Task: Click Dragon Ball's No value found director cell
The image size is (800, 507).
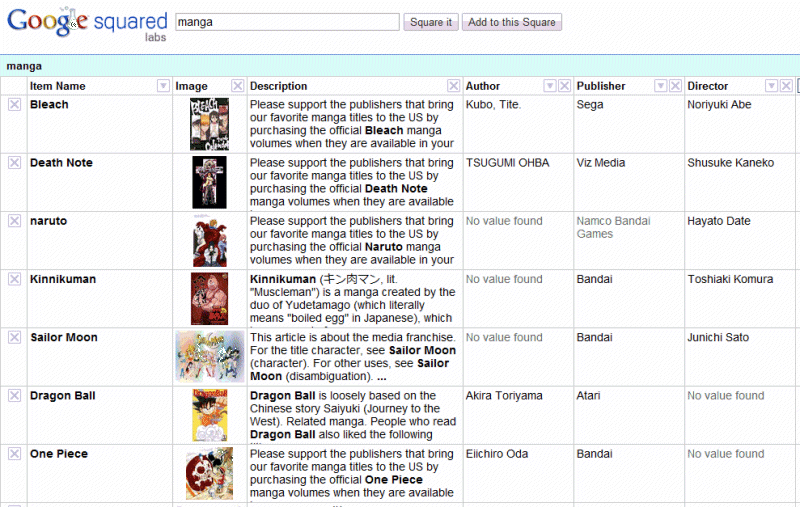Action: (726, 395)
